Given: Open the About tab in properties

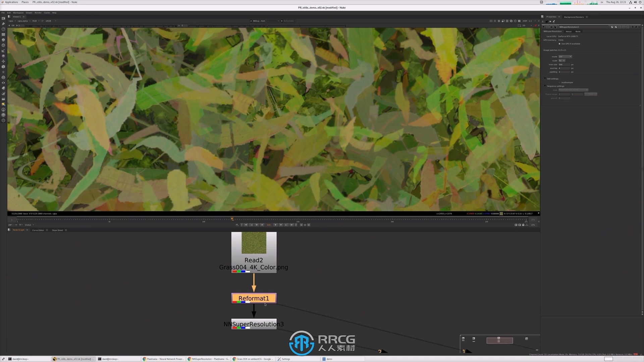Looking at the screenshot, I should pyautogui.click(x=569, y=32).
